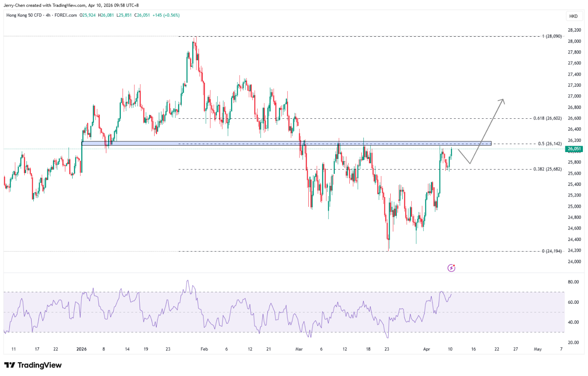Select the Hong Kong 50 CFD symbol title
The width and height of the screenshot is (588, 376).
click(24, 15)
